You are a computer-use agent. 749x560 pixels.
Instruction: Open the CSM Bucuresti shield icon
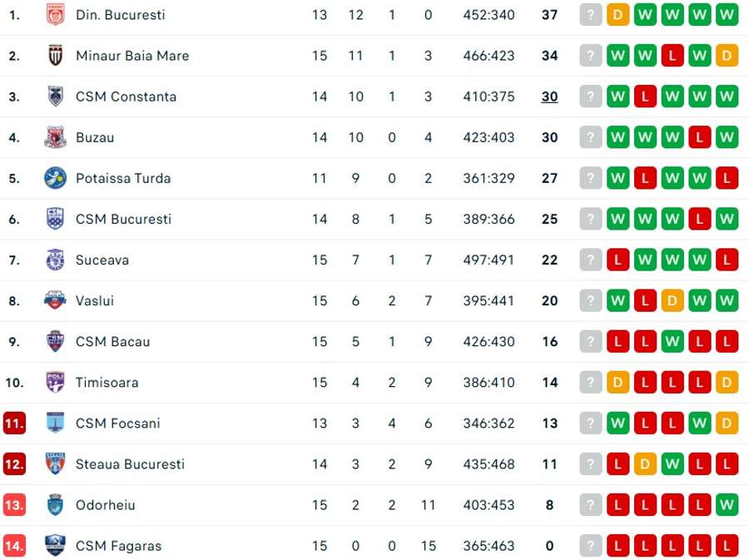(x=56, y=219)
